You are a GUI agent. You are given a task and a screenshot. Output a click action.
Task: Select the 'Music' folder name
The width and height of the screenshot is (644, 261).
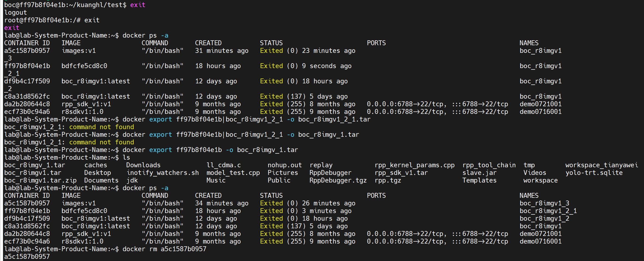click(216, 180)
